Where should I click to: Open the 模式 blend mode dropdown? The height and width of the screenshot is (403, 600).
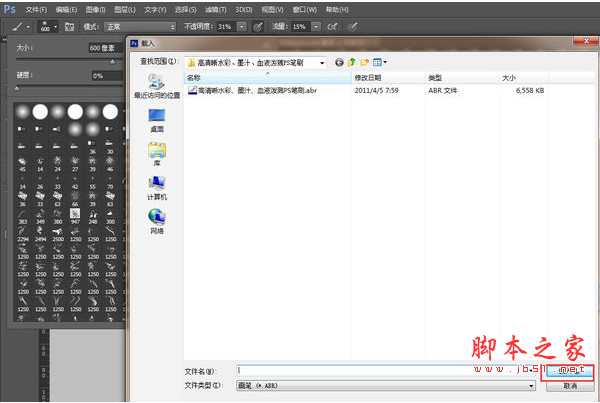click(140, 27)
